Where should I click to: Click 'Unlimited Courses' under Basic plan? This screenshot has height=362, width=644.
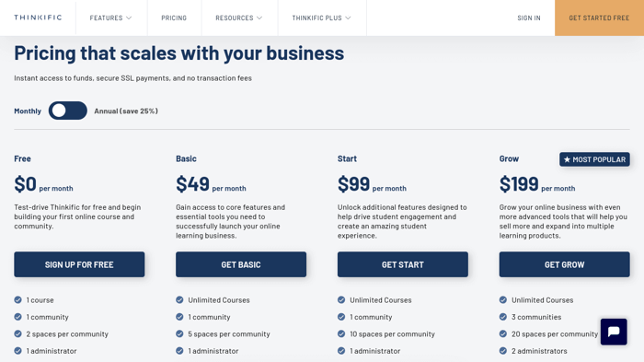[x=219, y=300]
